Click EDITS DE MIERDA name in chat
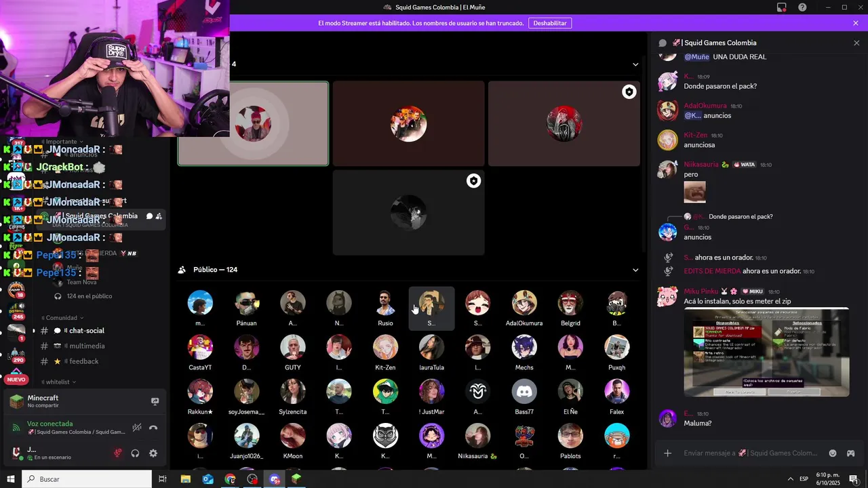Screen dimensions: 868x488 tap(712, 271)
